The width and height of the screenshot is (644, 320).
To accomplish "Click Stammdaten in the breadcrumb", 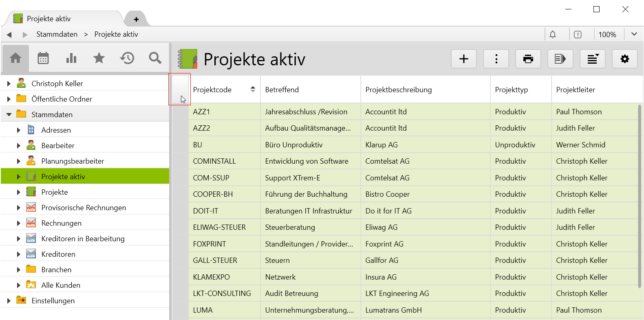I will [57, 34].
